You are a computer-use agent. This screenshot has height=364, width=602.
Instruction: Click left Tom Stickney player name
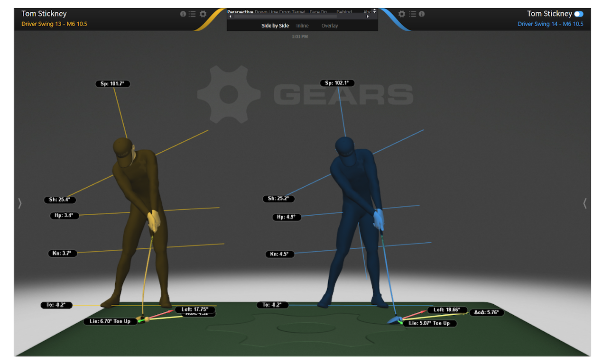[x=44, y=14]
